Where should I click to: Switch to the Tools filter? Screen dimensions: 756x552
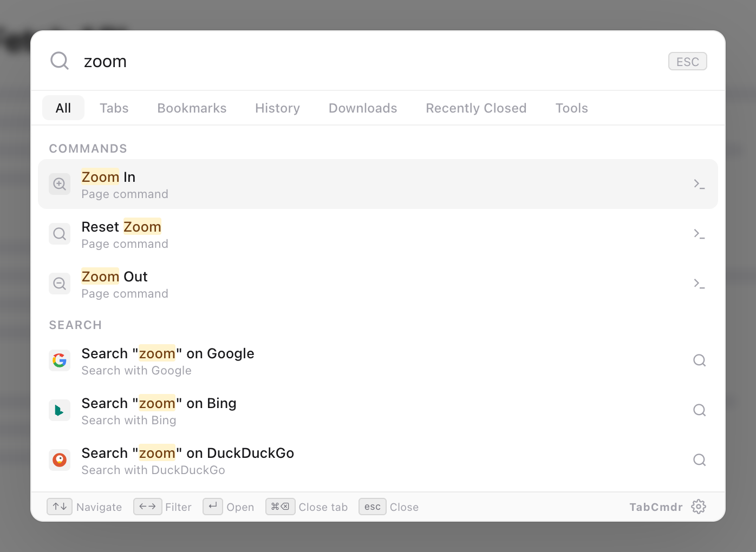pyautogui.click(x=572, y=108)
